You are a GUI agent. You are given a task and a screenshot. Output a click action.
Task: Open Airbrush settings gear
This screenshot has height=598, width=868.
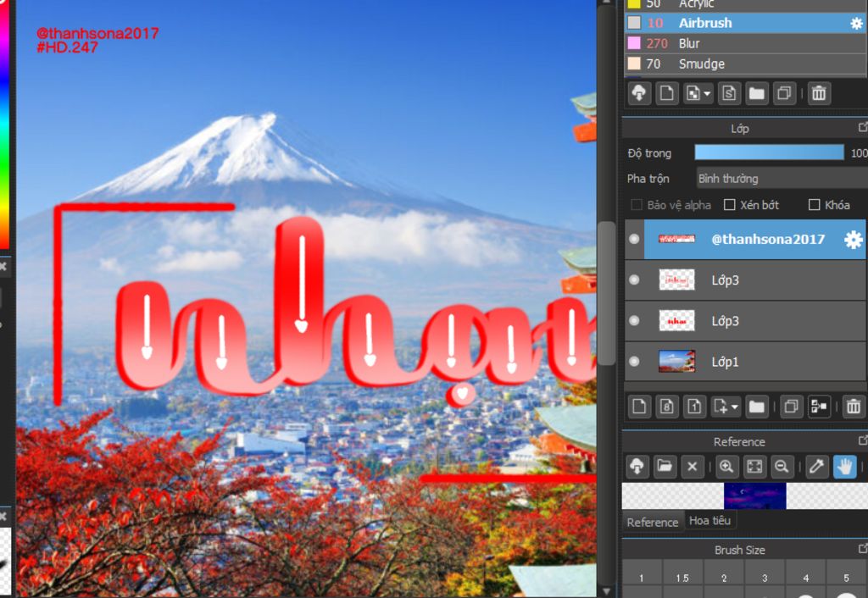click(x=856, y=23)
